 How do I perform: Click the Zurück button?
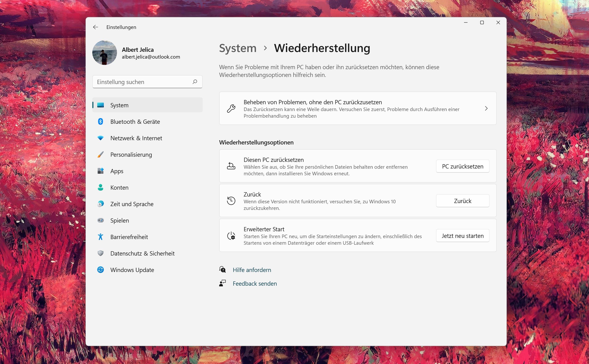pyautogui.click(x=463, y=201)
